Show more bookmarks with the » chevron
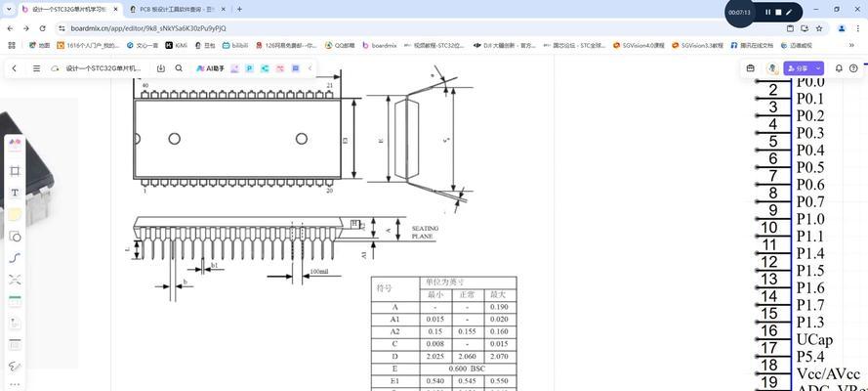 click(x=851, y=45)
